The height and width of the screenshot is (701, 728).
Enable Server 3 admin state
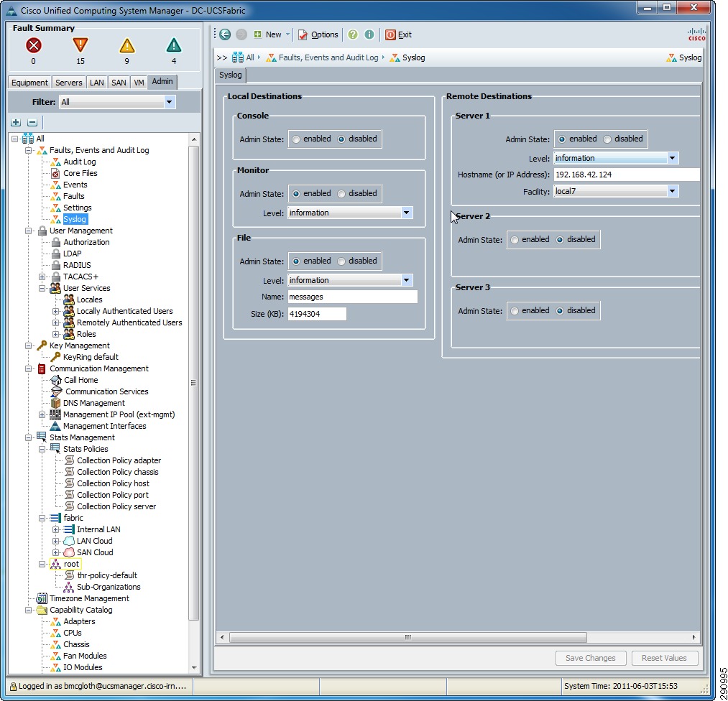[515, 311]
